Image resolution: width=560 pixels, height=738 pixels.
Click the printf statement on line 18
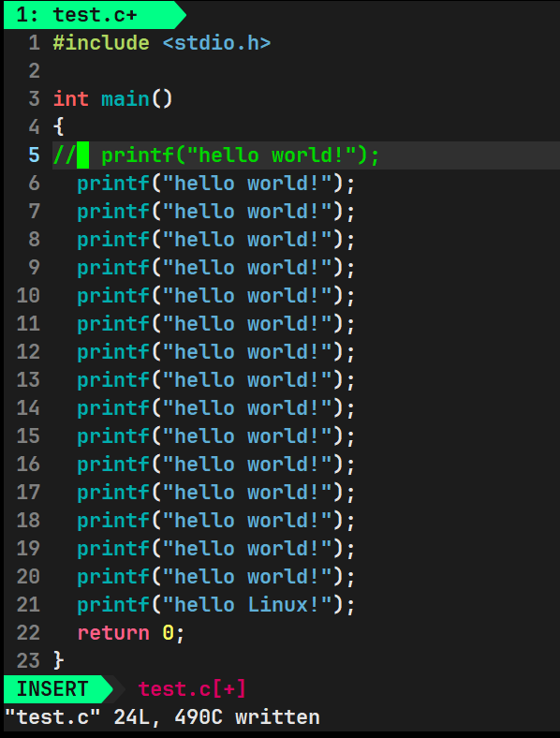pyautogui.click(x=216, y=521)
